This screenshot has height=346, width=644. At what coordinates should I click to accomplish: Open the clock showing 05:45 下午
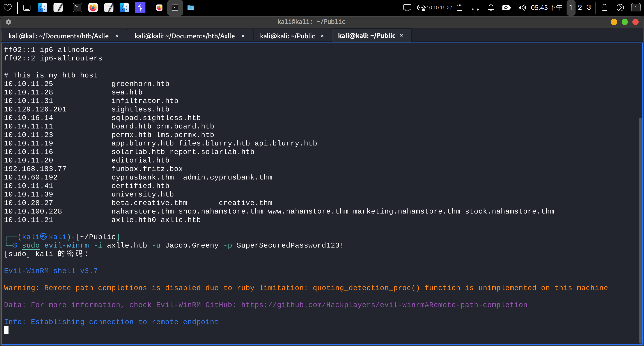546,8
